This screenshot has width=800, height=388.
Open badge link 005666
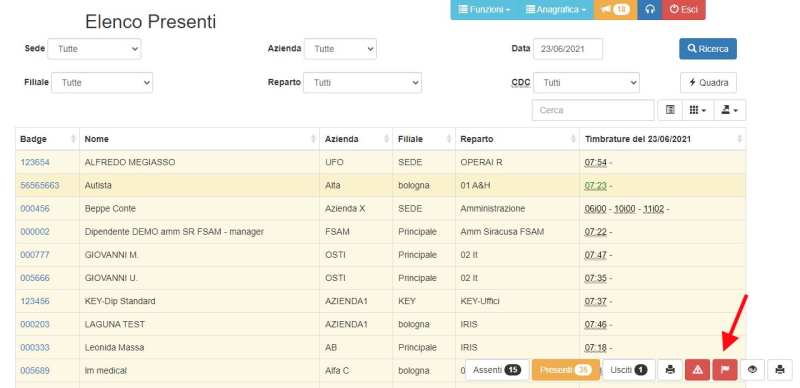[35, 278]
